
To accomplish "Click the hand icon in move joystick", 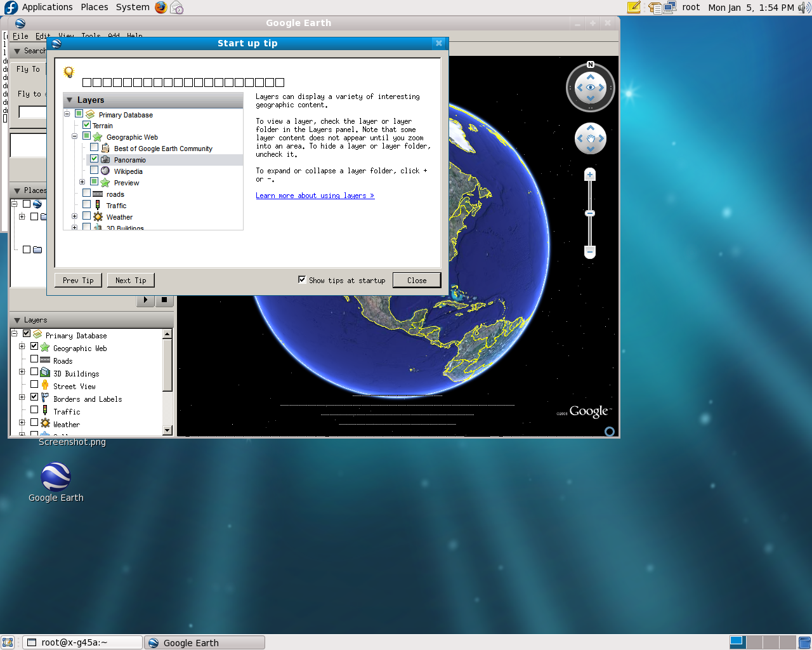I will point(591,138).
